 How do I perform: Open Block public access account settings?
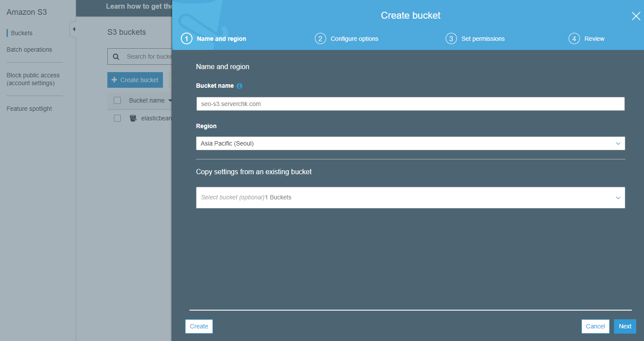click(33, 79)
